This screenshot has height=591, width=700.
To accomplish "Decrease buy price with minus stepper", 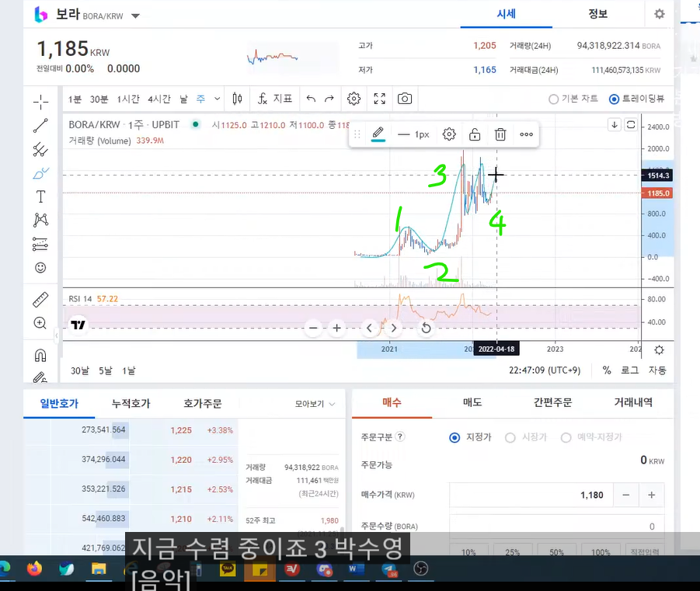I will (626, 495).
